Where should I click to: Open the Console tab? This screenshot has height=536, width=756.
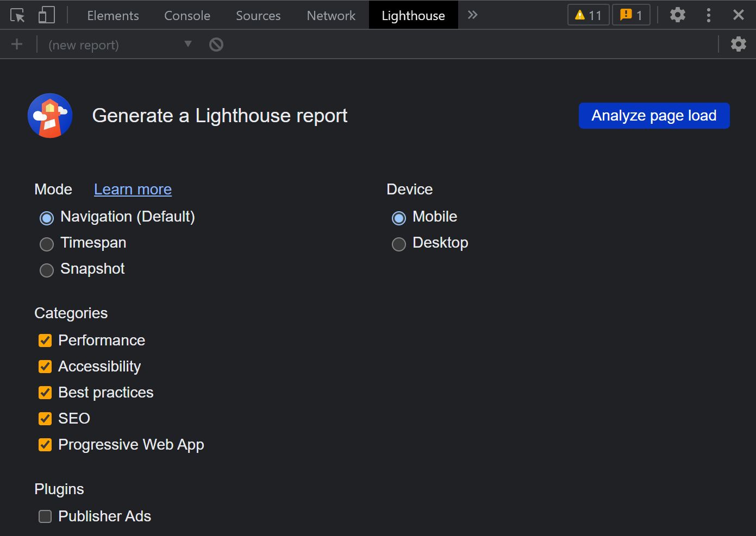click(187, 16)
